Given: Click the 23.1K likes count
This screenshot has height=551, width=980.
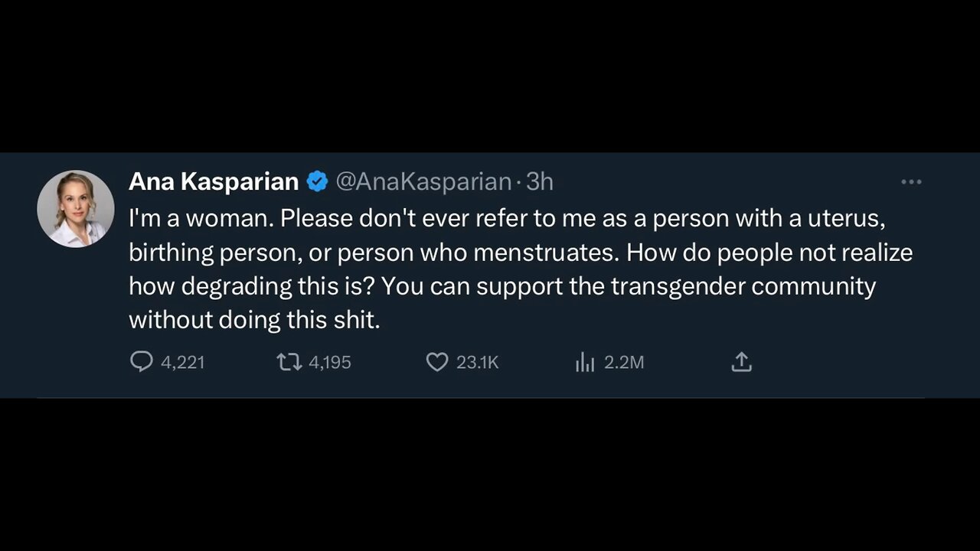Looking at the screenshot, I should [x=477, y=362].
